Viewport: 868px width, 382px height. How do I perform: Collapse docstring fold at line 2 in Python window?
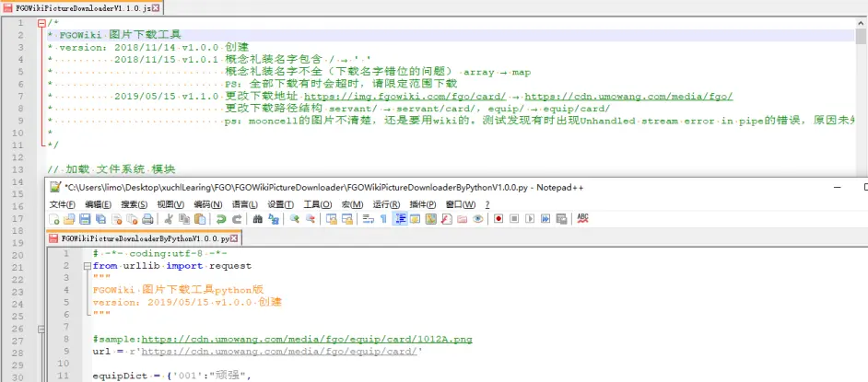click(x=87, y=266)
